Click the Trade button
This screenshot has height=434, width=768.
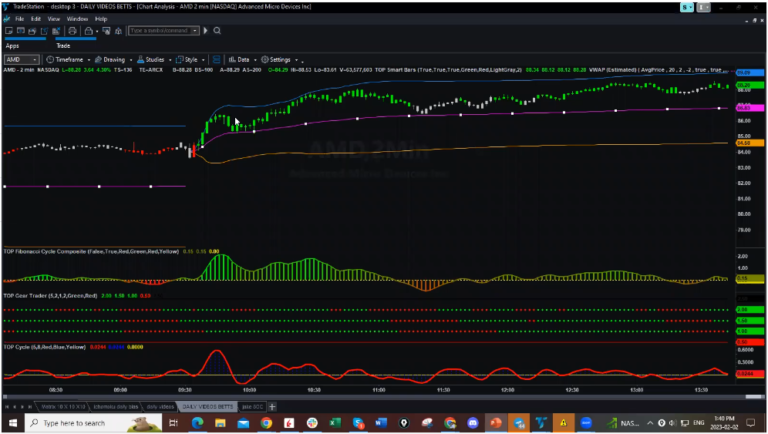pyautogui.click(x=63, y=45)
